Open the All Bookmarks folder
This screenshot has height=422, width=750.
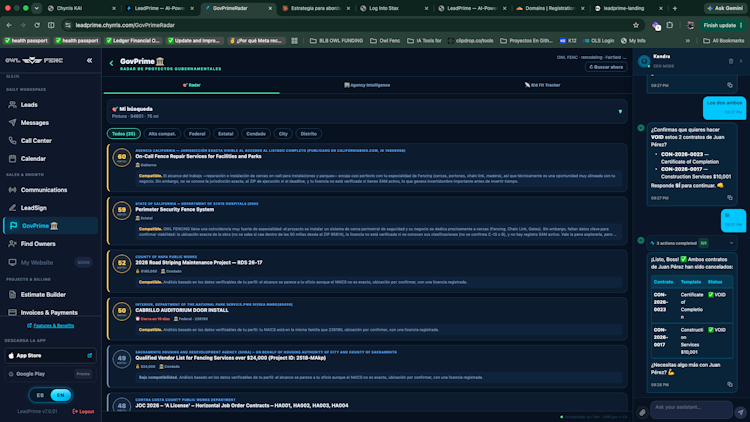(x=723, y=41)
